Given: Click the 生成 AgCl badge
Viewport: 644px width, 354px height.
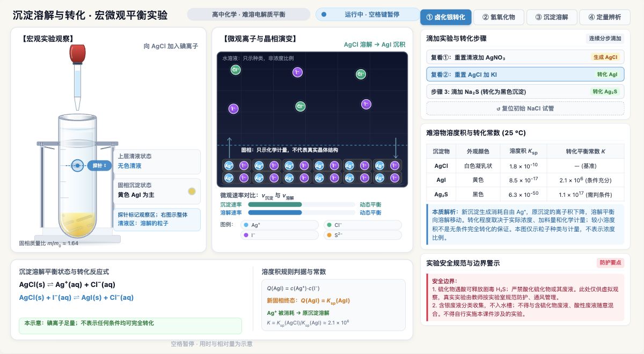Looking at the screenshot, I should [605, 57].
